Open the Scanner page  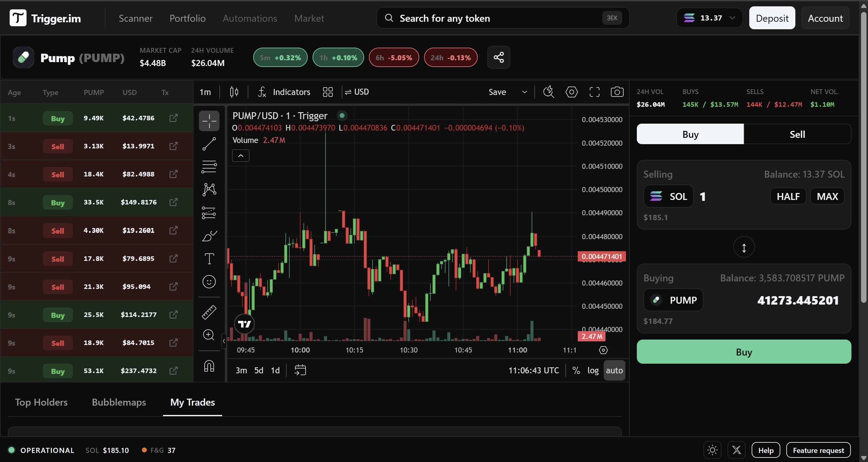136,18
